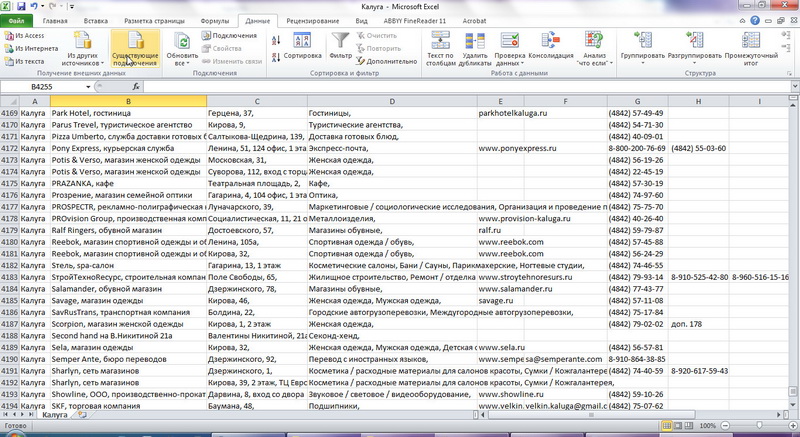Save the workbook from quick access toolbar
The width and height of the screenshot is (800, 437).
pos(21,7)
